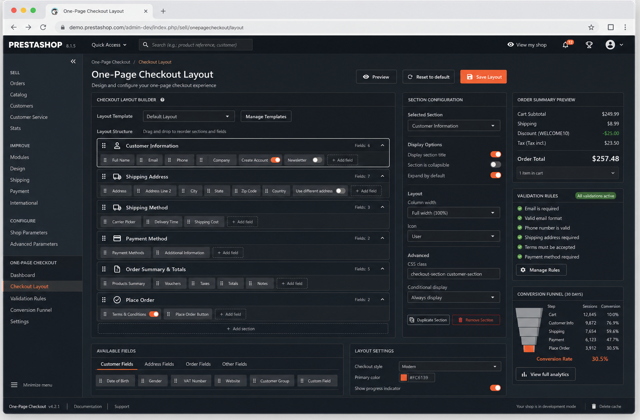Viewport: 640px width, 420px height.
Task: Switch to the Order Fields tab
Action: pos(198,364)
